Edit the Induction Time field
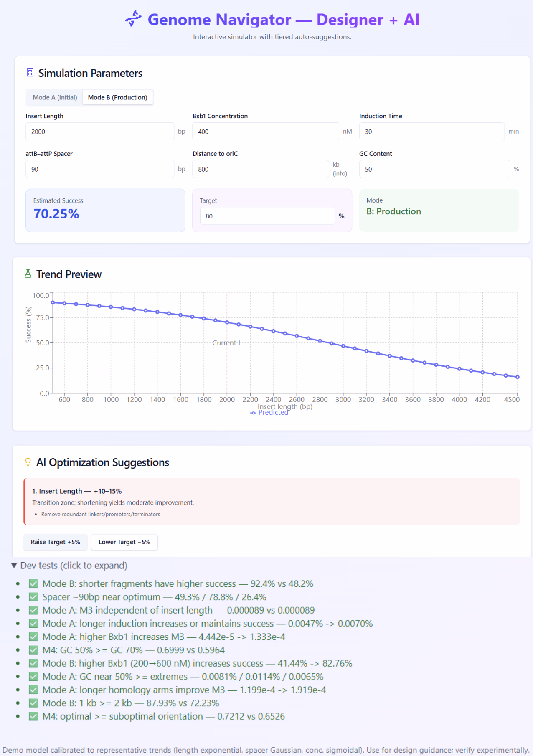 [431, 132]
